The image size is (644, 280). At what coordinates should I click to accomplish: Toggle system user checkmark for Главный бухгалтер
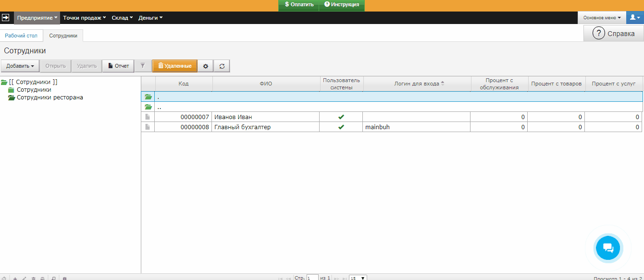tap(341, 127)
